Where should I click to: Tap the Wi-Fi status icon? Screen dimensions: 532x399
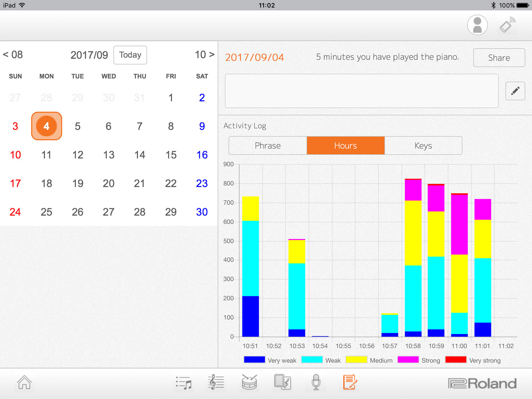[22, 5]
